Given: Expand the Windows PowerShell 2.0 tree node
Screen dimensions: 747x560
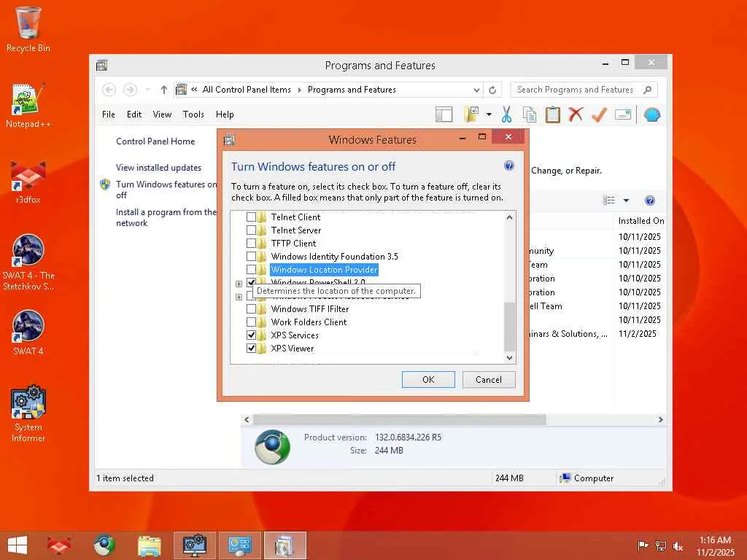Looking at the screenshot, I should 239,284.
